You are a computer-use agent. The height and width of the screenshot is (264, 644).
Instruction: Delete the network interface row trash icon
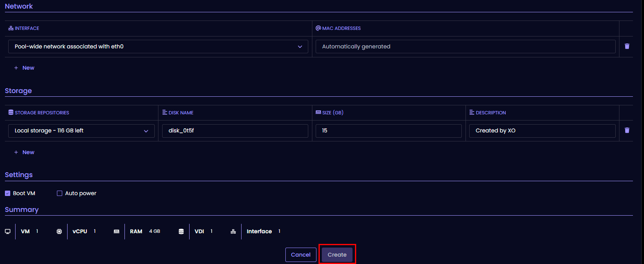point(627,46)
